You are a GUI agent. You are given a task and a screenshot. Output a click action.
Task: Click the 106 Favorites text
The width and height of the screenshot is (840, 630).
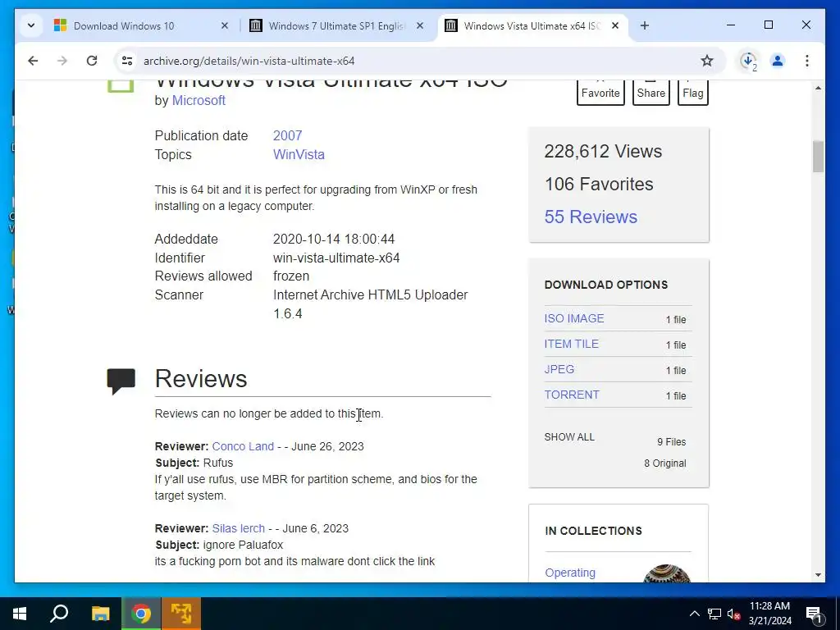pos(599,184)
